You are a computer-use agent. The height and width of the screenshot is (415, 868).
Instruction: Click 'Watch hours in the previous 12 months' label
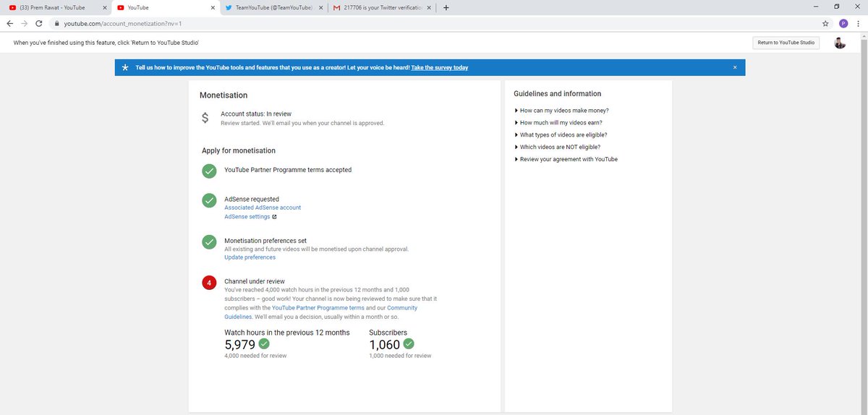(x=287, y=333)
